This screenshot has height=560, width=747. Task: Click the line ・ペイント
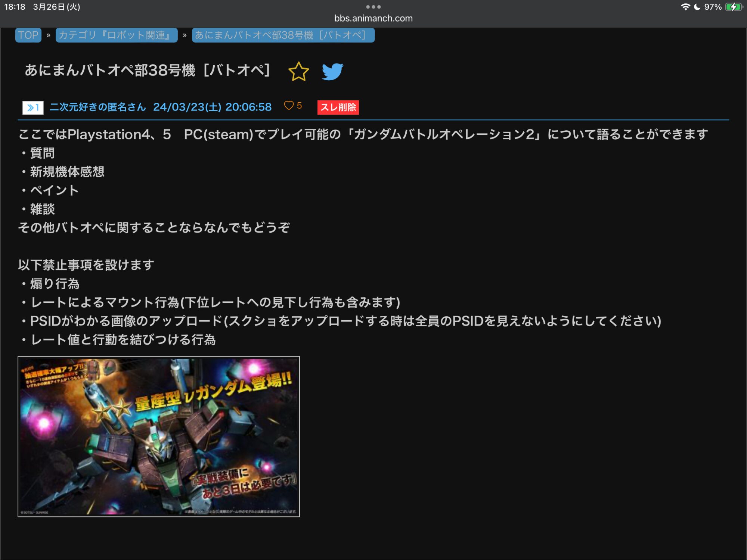(x=49, y=190)
